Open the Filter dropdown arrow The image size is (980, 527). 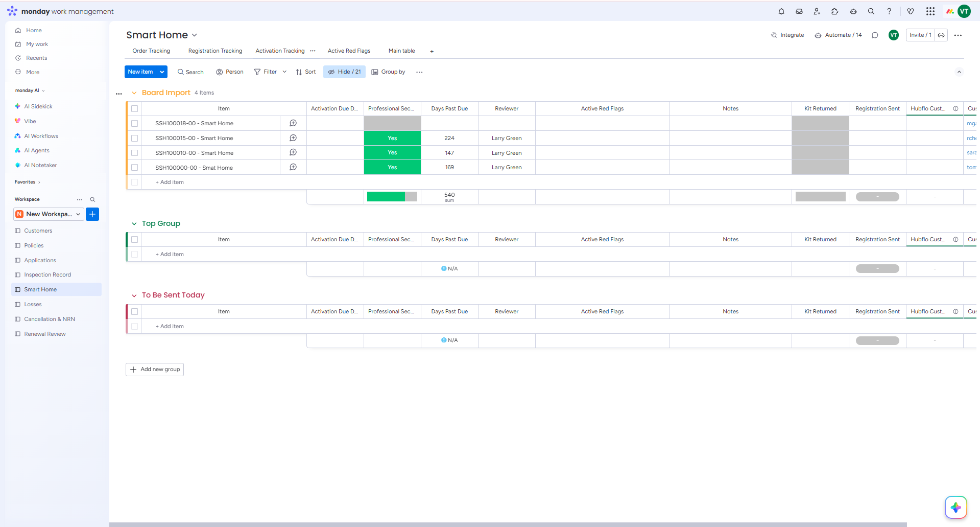284,72
